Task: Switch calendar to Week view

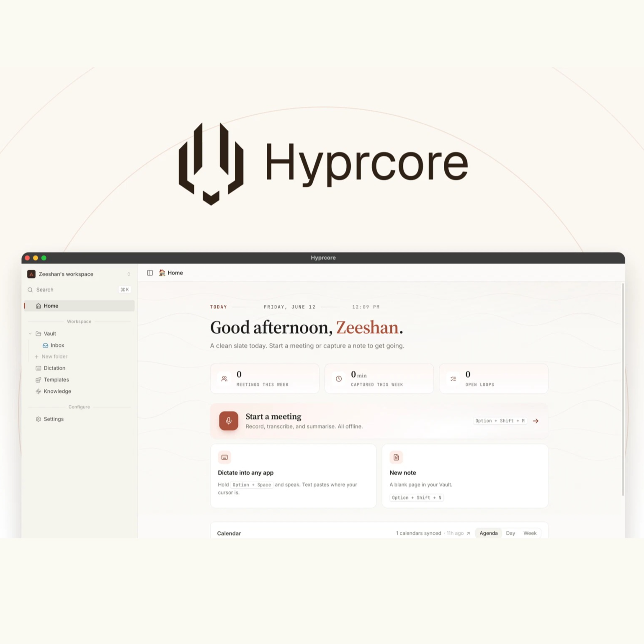Action: [x=530, y=533]
